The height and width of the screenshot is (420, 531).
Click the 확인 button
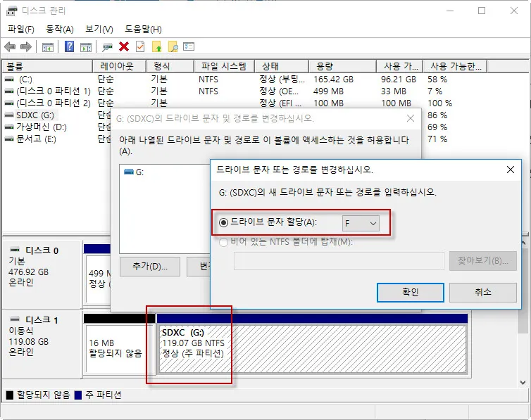pyautogui.click(x=410, y=293)
